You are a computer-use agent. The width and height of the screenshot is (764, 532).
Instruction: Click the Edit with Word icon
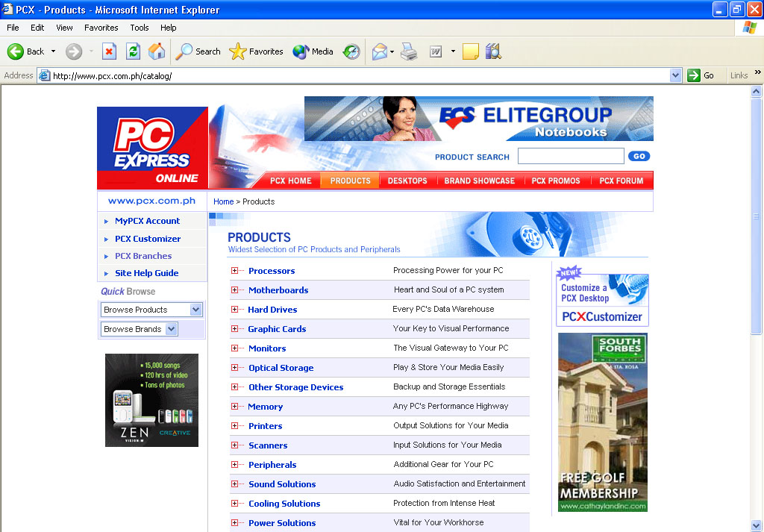436,51
